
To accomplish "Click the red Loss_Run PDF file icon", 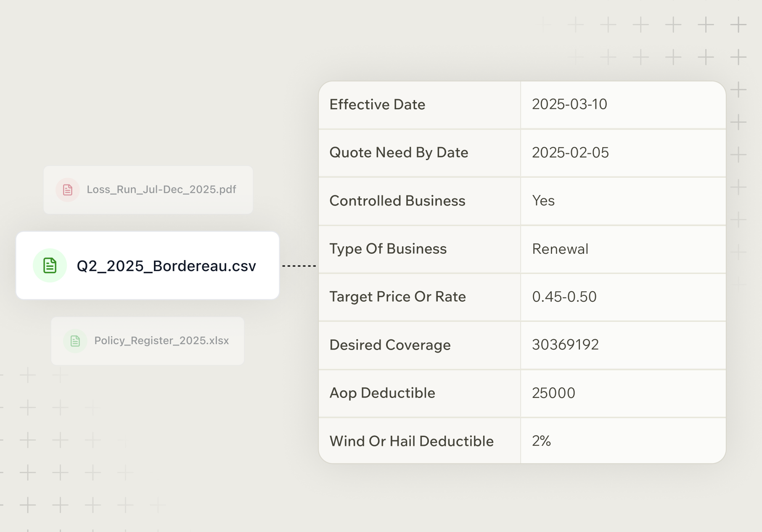I will click(x=68, y=190).
